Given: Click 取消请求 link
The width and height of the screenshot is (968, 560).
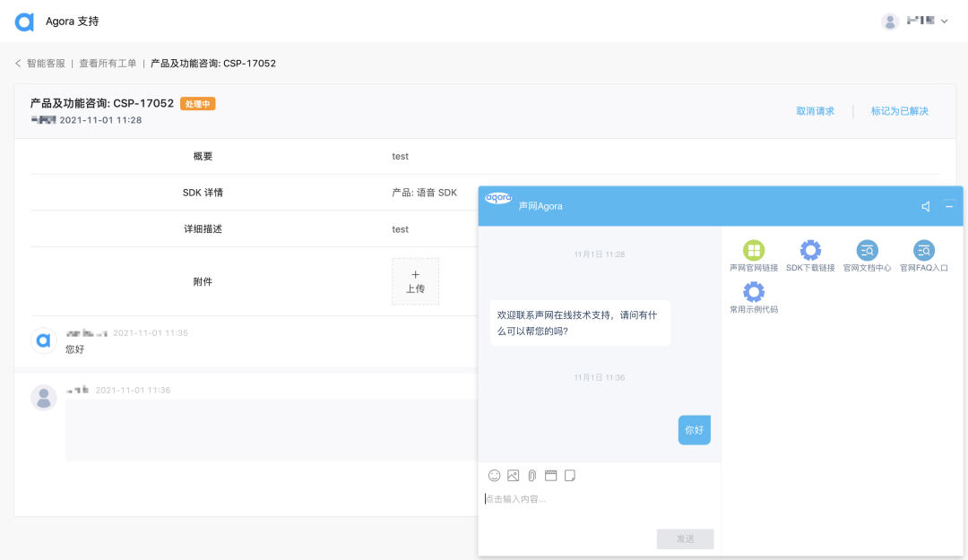Looking at the screenshot, I should click(x=815, y=111).
